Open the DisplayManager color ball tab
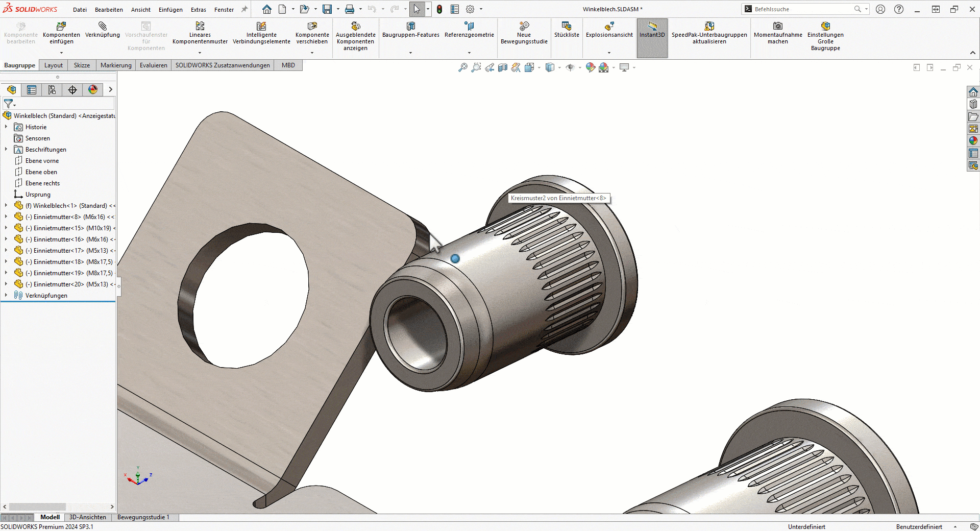This screenshot has width=980, height=531. (93, 90)
